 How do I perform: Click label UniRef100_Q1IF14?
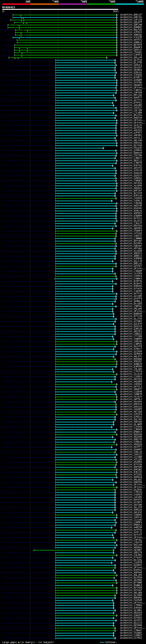pyautogui.click(x=131, y=60)
